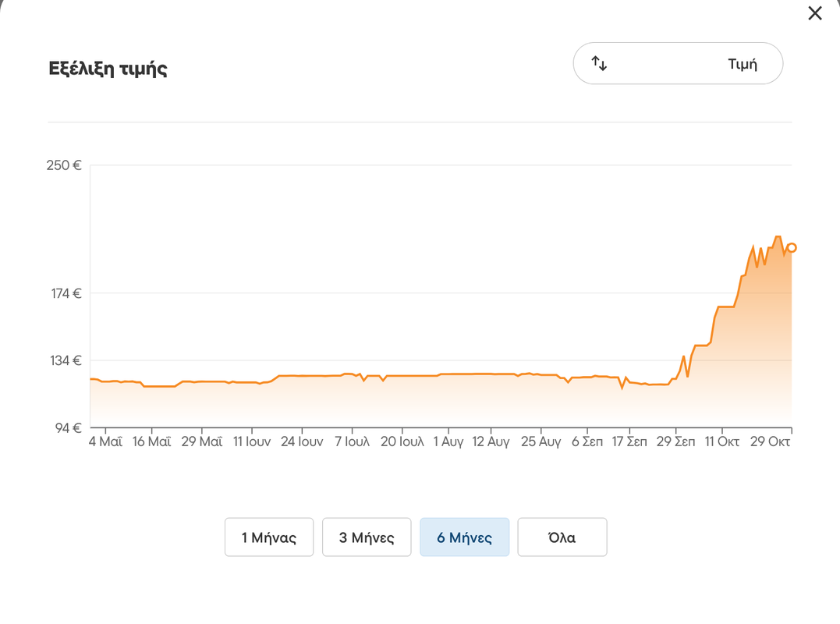840x624 pixels.
Task: Select the 6 Μήνες range
Action: [465, 537]
